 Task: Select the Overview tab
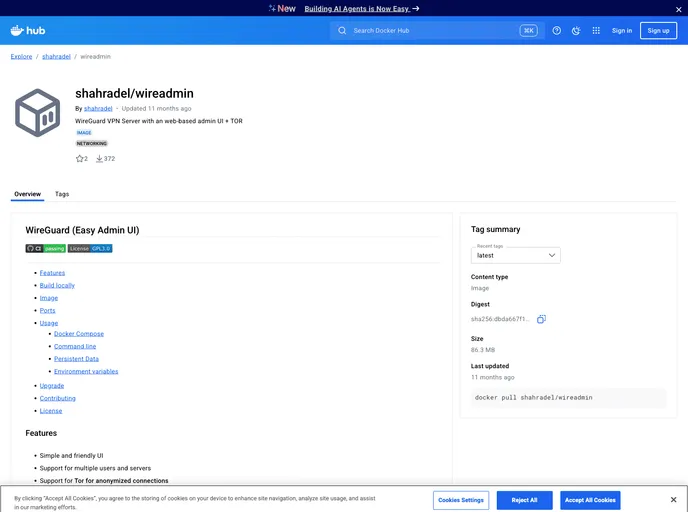point(27,194)
